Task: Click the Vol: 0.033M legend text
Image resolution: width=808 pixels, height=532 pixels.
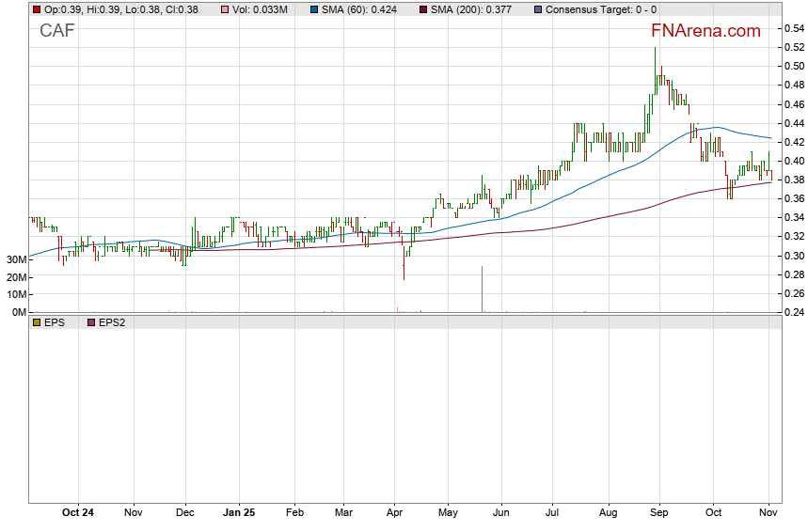Action: point(263,9)
